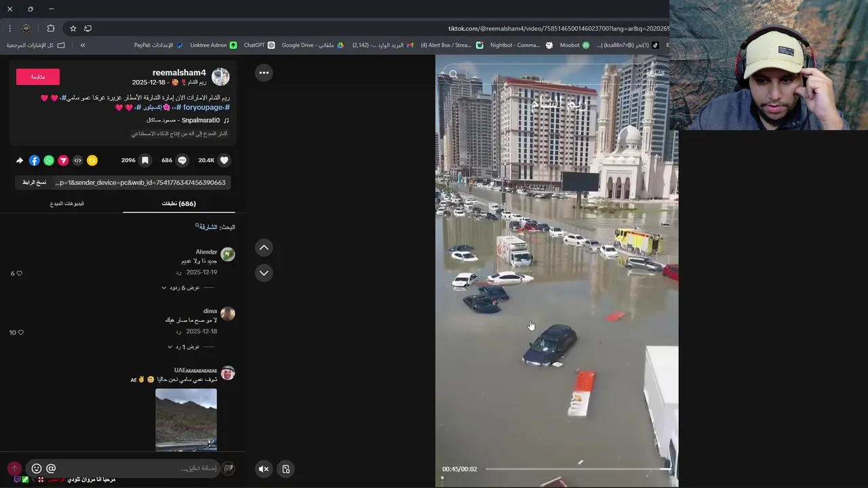This screenshot has height=488, width=868.
Task: Get embed code via the code icon
Action: point(78,161)
